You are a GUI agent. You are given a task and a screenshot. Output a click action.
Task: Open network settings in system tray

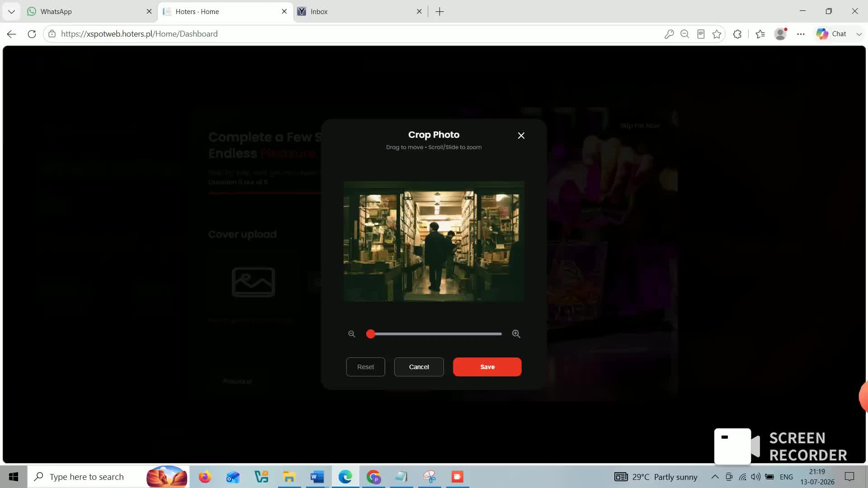coord(743,477)
